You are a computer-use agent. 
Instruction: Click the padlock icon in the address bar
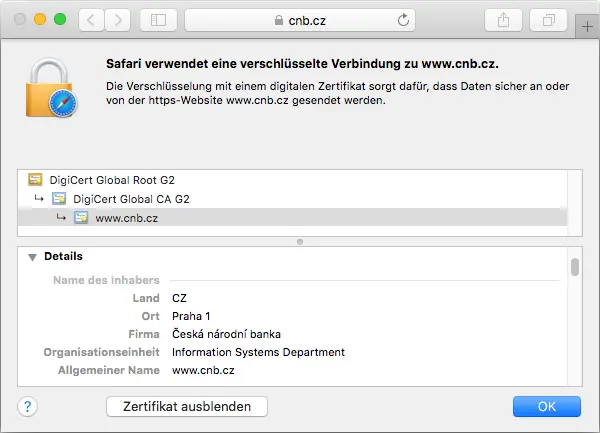pyautogui.click(x=279, y=20)
